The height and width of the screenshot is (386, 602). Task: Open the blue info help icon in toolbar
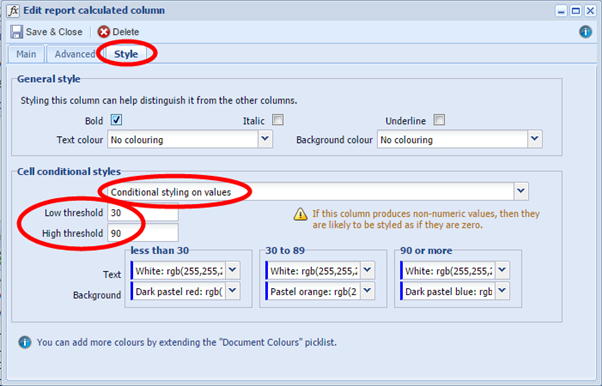click(585, 31)
